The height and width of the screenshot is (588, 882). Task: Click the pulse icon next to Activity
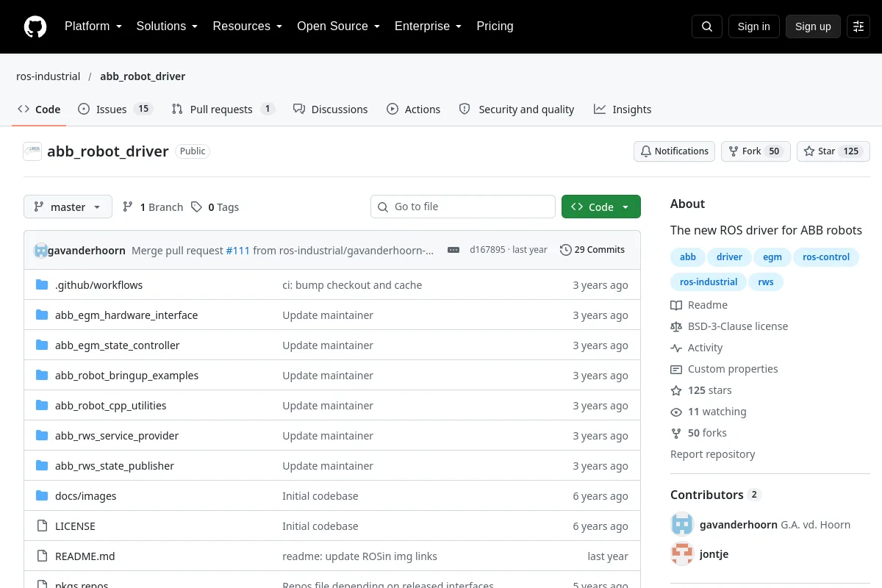(676, 348)
